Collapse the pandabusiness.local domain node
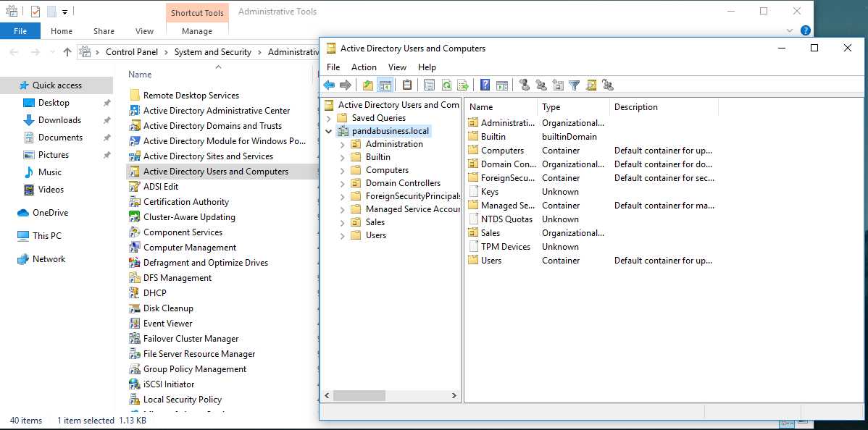 click(x=329, y=131)
